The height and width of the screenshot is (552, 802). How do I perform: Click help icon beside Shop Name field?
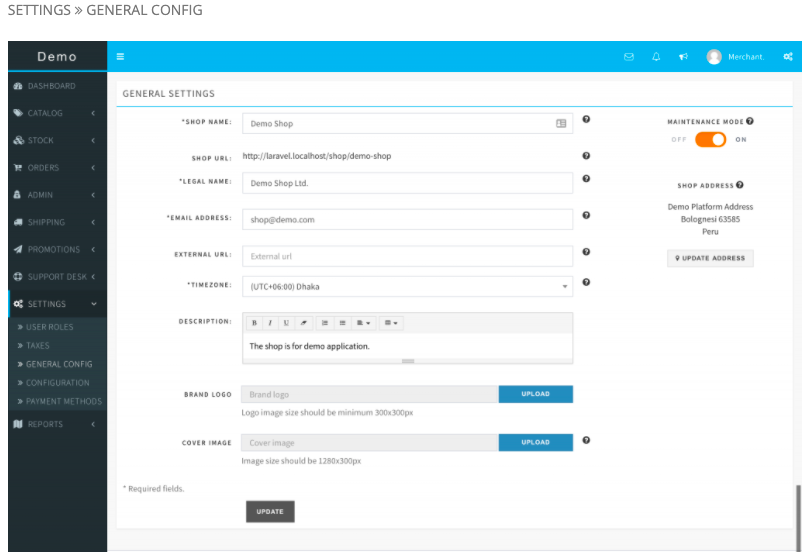tap(586, 119)
